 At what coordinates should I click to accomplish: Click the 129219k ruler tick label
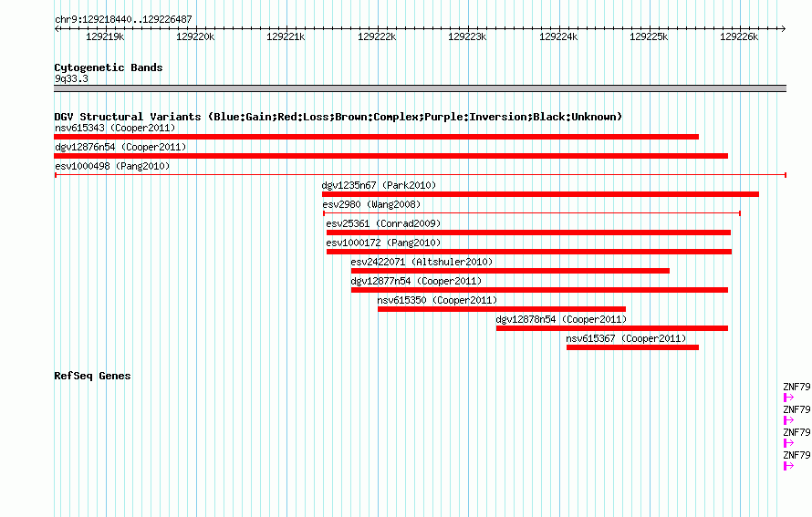click(105, 36)
